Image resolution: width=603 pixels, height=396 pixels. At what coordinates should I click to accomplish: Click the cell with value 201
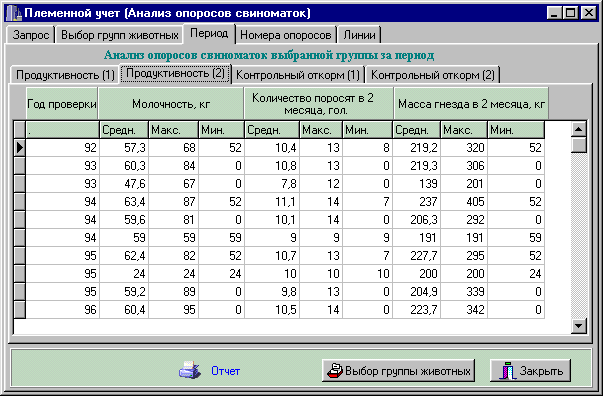[x=464, y=184]
